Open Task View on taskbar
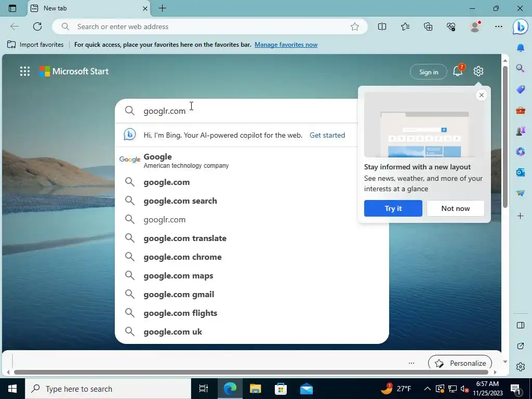The width and height of the screenshot is (532, 399). [204, 389]
